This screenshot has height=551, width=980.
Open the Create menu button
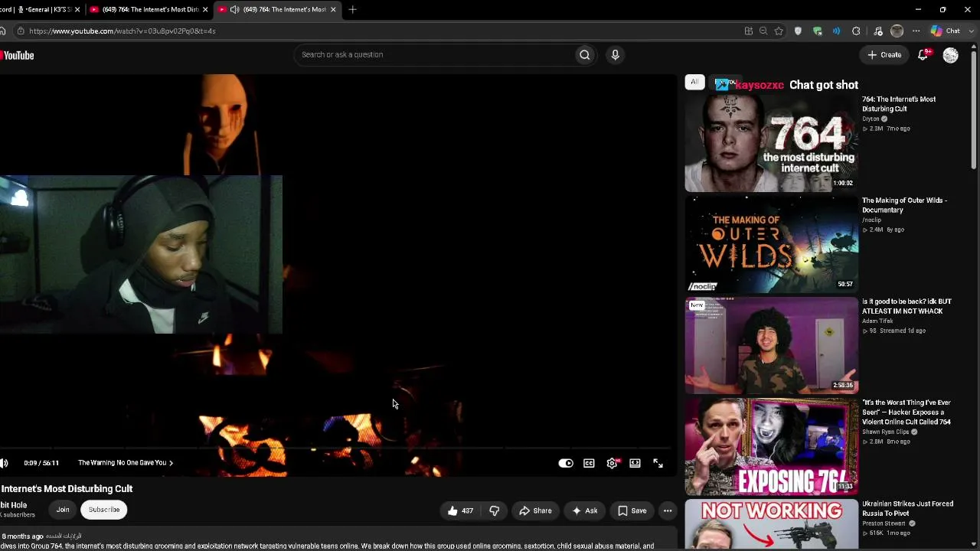pos(884,55)
